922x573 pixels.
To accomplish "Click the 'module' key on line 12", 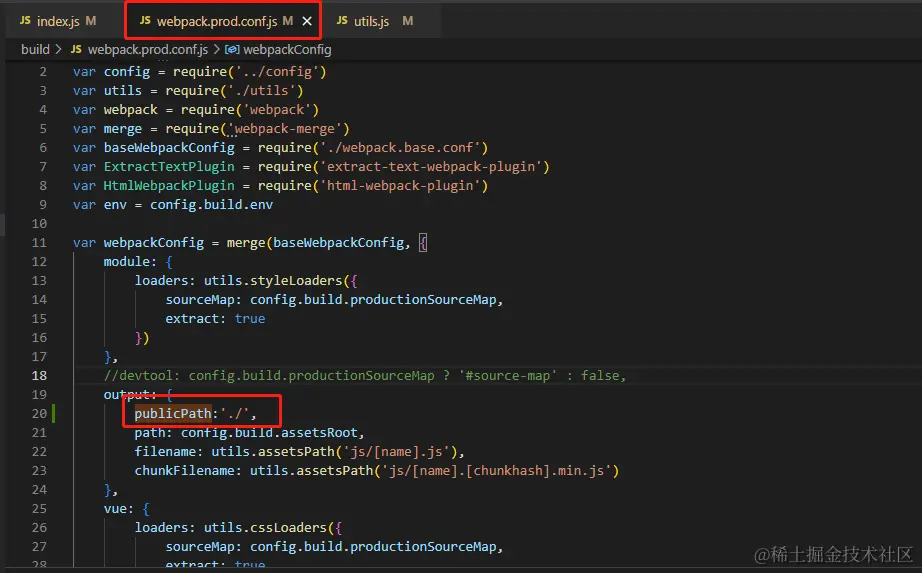I will [126, 262].
